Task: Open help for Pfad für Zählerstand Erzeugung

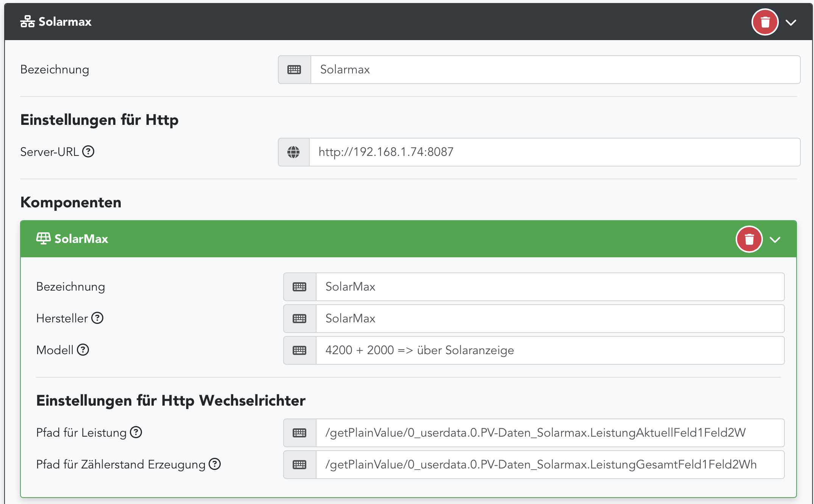Action: tap(215, 464)
